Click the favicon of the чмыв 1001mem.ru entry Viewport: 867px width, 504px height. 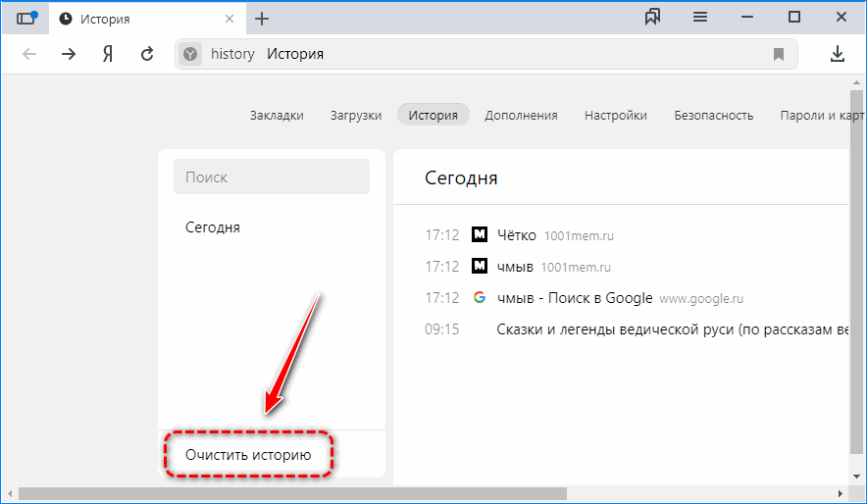(480, 267)
